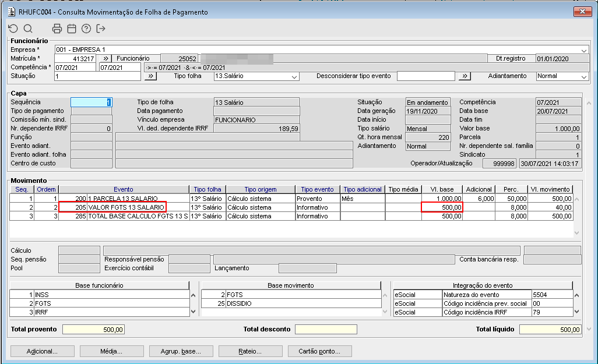Click the exit arrow icon in toolbar

coord(101,29)
